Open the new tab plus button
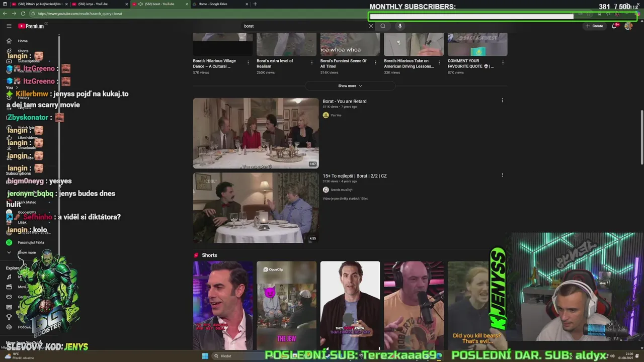Image resolution: width=644 pixels, height=362 pixels. 255,4
